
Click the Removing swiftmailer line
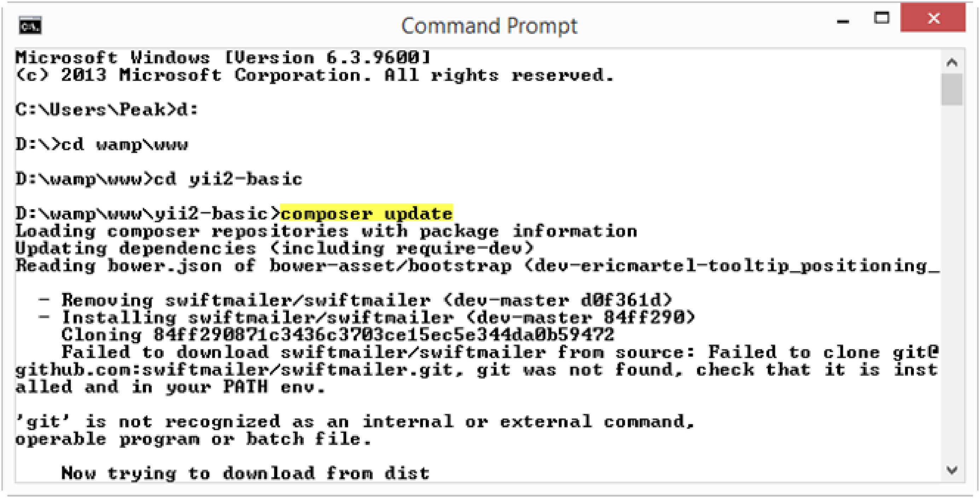(355, 300)
